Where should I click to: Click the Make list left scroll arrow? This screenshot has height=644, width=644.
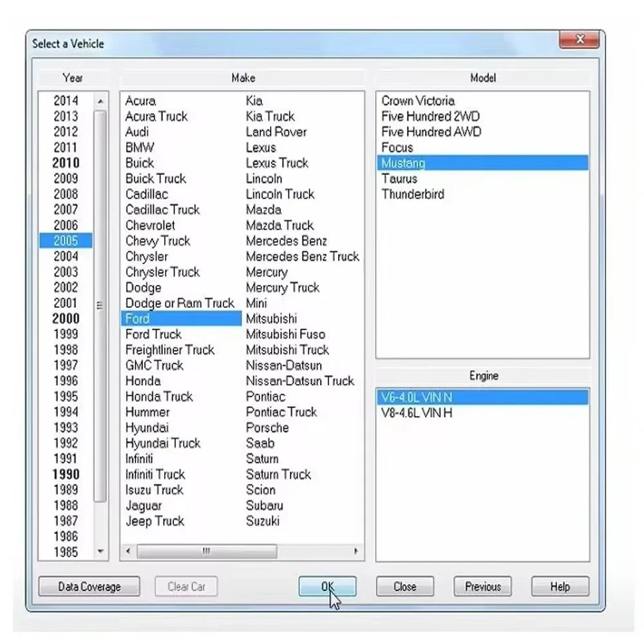(129, 551)
